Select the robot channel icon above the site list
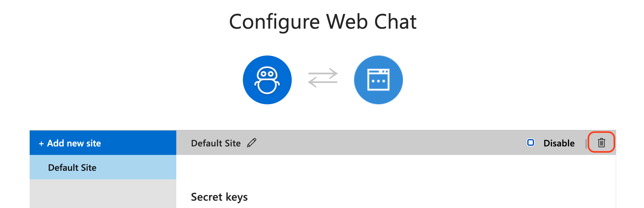This screenshot has width=644, height=208. (267, 79)
